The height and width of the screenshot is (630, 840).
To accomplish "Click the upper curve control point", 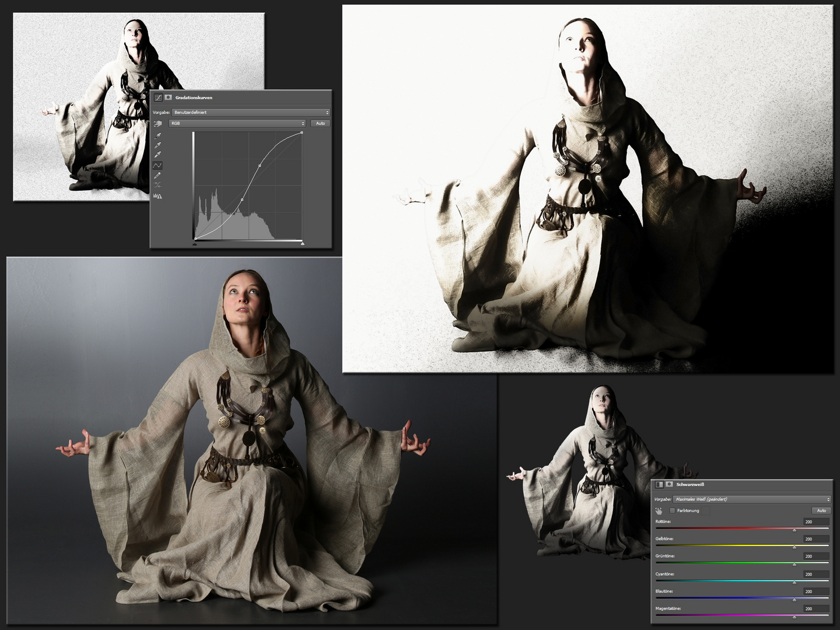I will point(260,166).
